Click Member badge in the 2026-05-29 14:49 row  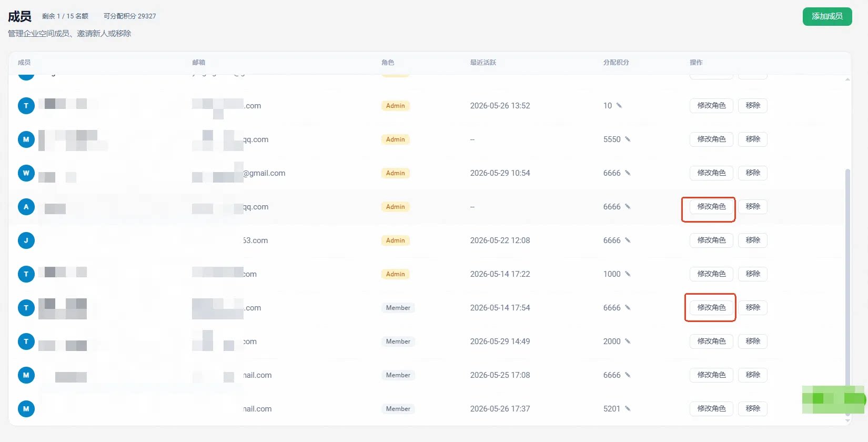tap(398, 341)
